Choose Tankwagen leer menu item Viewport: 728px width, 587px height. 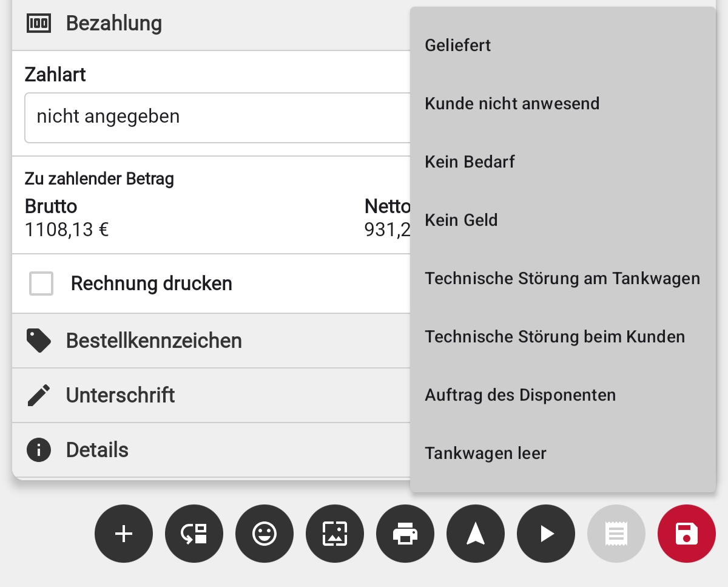(485, 453)
